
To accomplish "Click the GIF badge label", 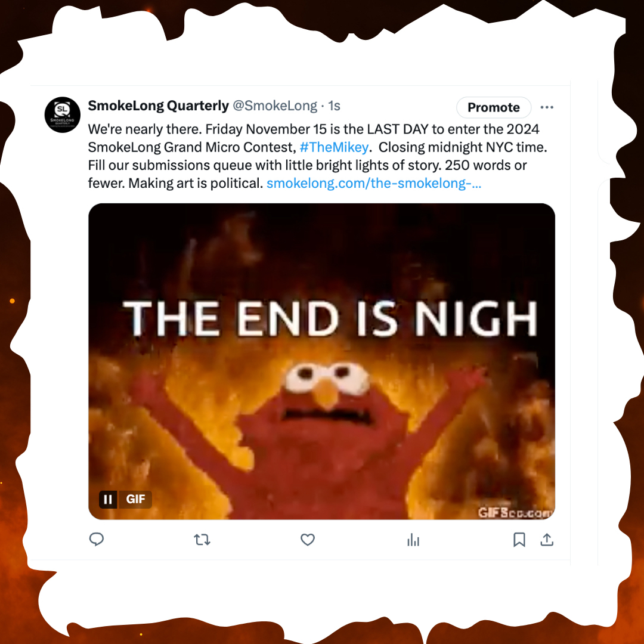I will point(135,500).
